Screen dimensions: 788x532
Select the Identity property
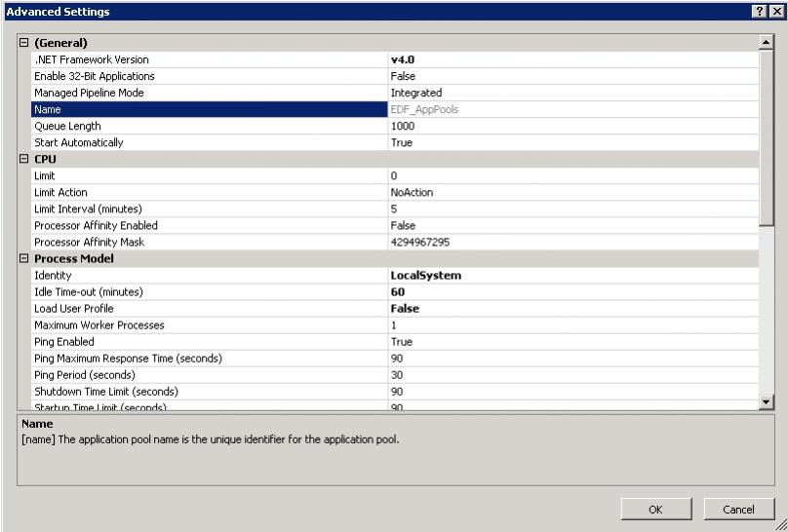[209, 275]
